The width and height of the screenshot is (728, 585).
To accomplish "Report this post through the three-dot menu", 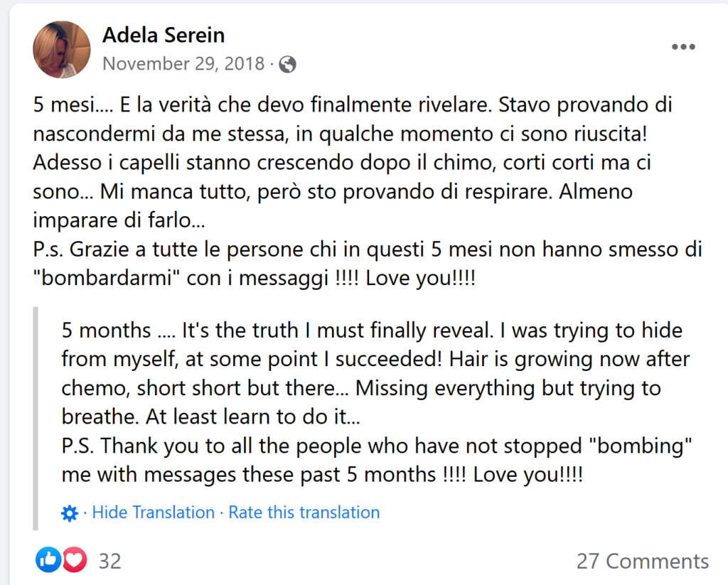I will pyautogui.click(x=683, y=46).
